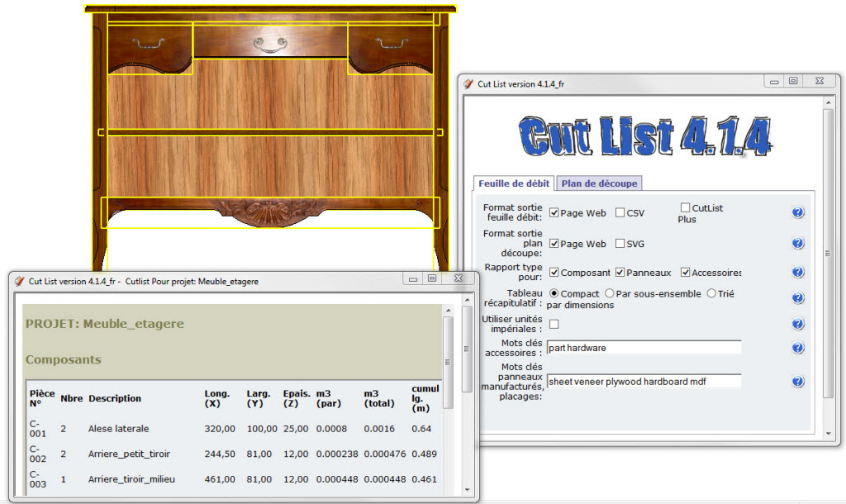Image resolution: width=846 pixels, height=504 pixels.
Task: Click help icon for Format sortie plan découpe
Action: [x=797, y=244]
